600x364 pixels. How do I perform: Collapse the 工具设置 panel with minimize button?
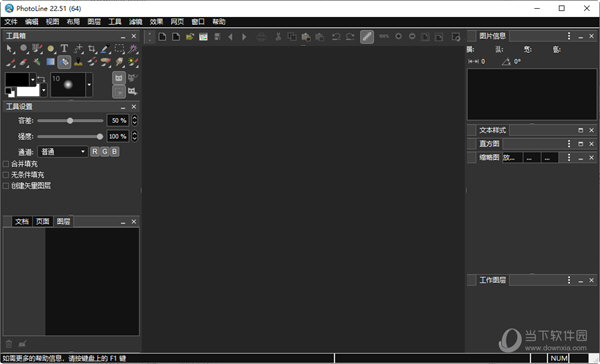pyautogui.click(x=123, y=107)
